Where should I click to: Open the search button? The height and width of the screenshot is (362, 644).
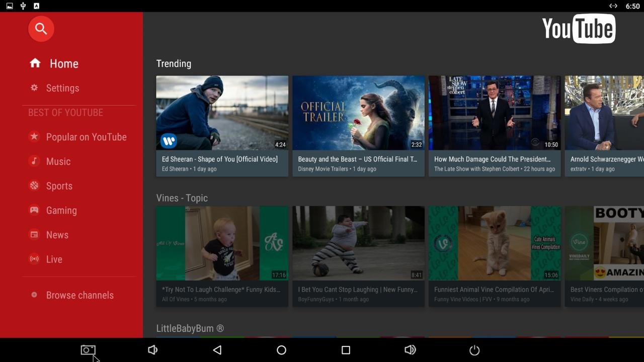[x=41, y=29]
